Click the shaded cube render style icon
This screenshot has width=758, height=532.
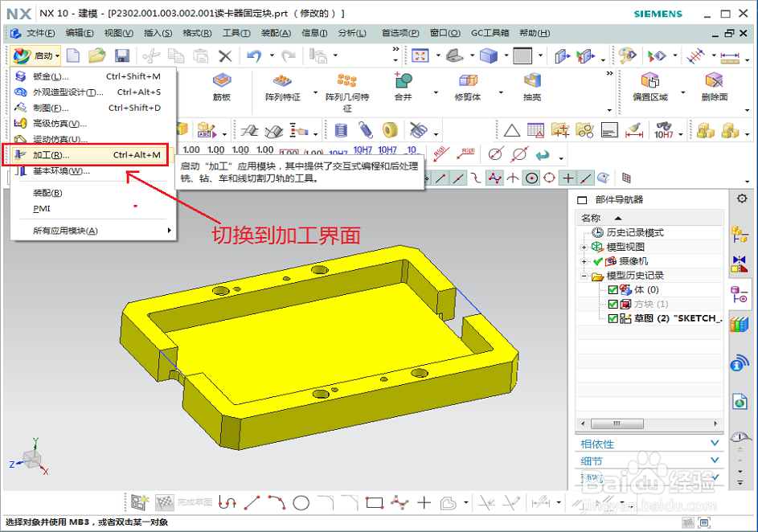488,55
